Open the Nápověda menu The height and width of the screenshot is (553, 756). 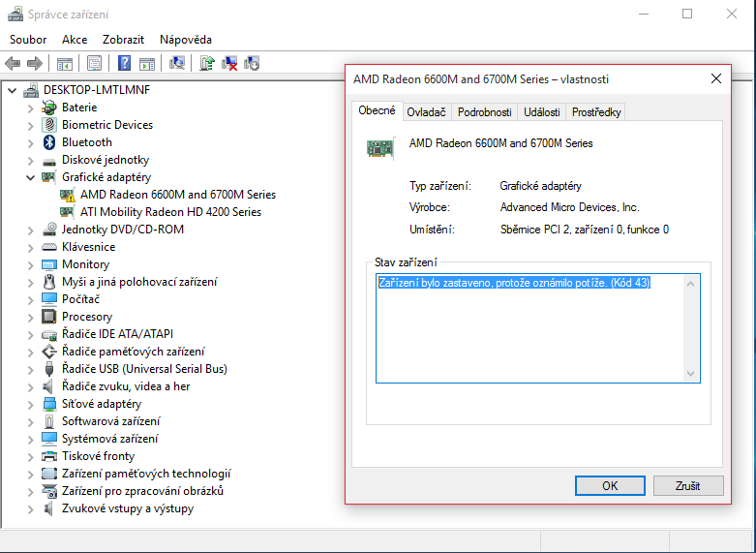tap(186, 40)
